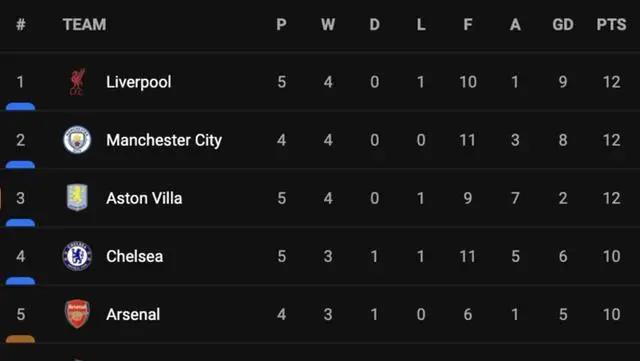640x361 pixels.
Task: Click the P played column header
Action: click(x=281, y=25)
